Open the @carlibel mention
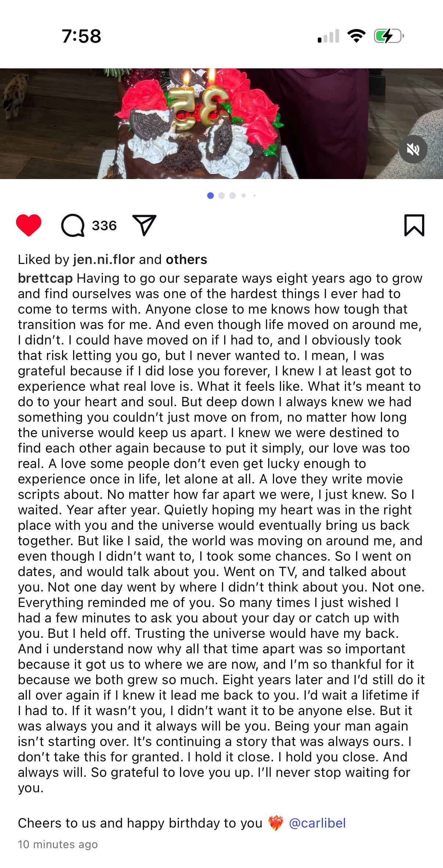The image size is (443, 868). pyautogui.click(x=317, y=823)
